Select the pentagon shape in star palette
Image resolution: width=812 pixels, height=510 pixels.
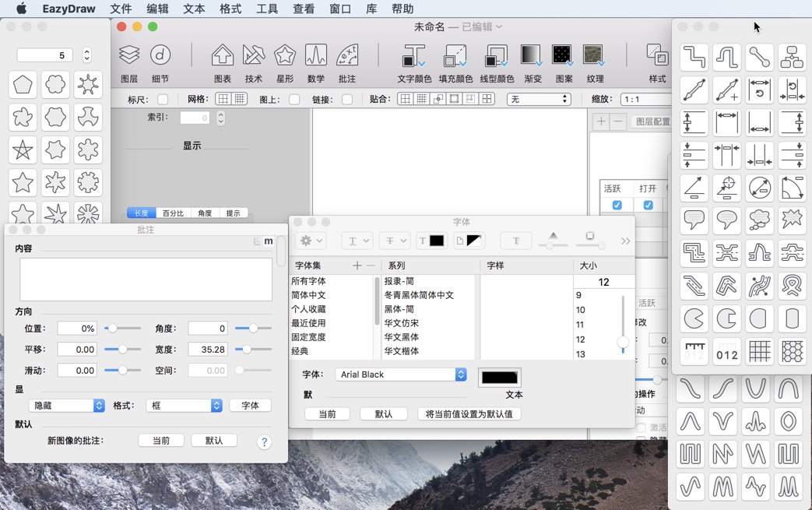point(23,84)
